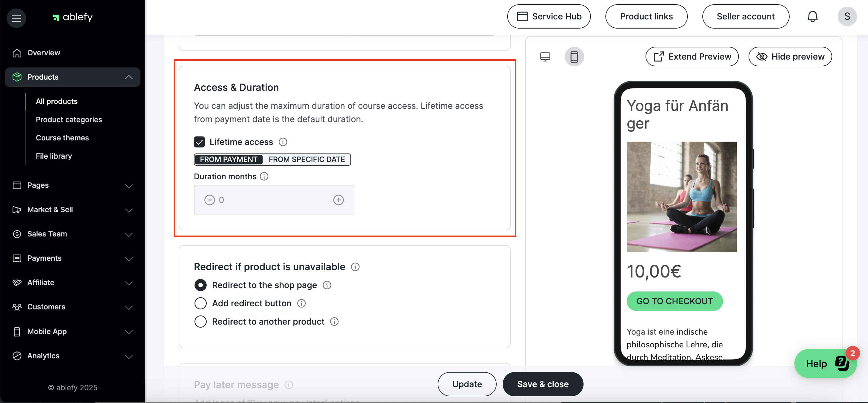
Task: Open the user avatar S menu
Action: pos(847,16)
